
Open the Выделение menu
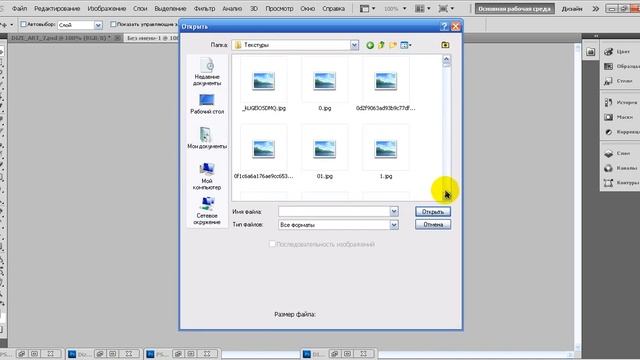[170, 9]
